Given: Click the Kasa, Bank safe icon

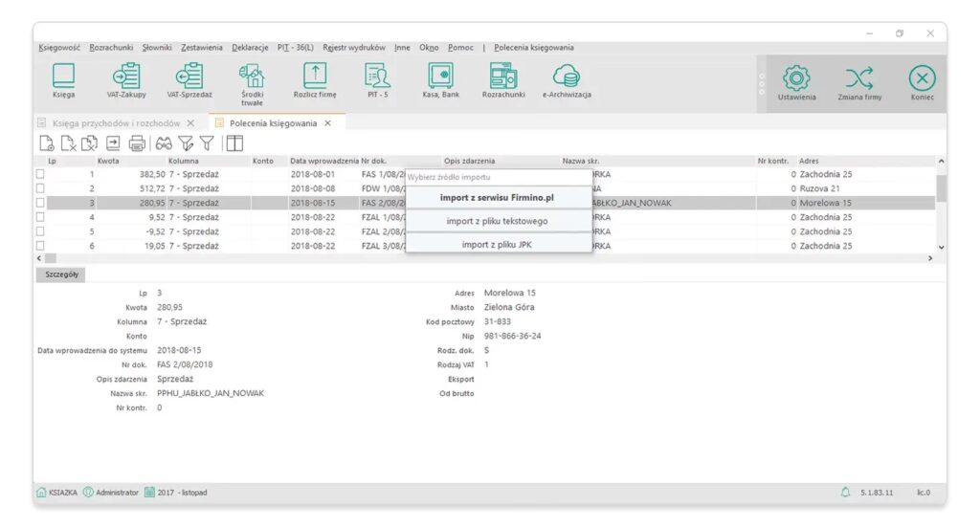Looking at the screenshot, I should pyautogui.click(x=441, y=77).
